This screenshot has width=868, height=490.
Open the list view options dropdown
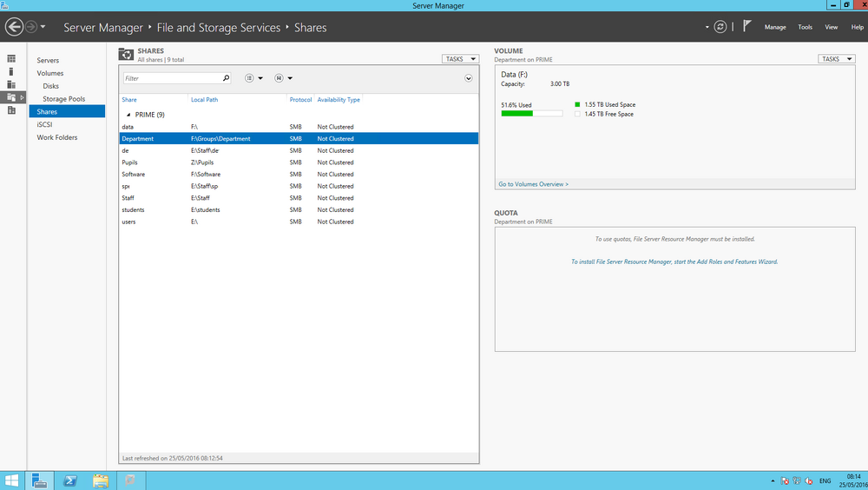[x=254, y=78]
